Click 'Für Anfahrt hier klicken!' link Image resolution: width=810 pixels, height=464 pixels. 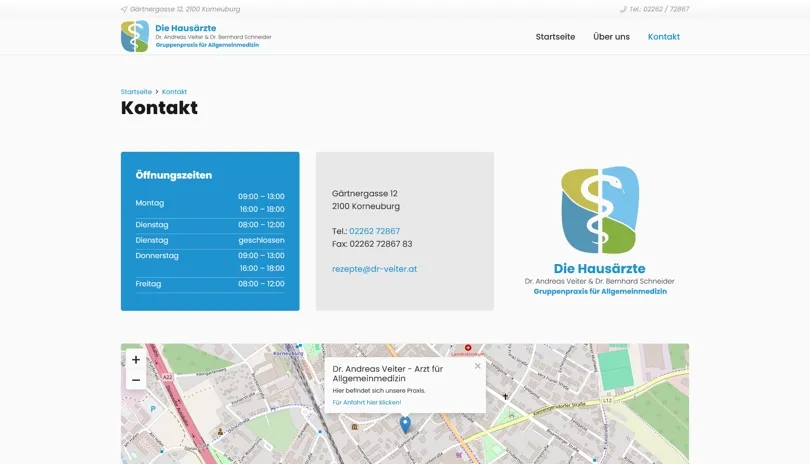(367, 402)
